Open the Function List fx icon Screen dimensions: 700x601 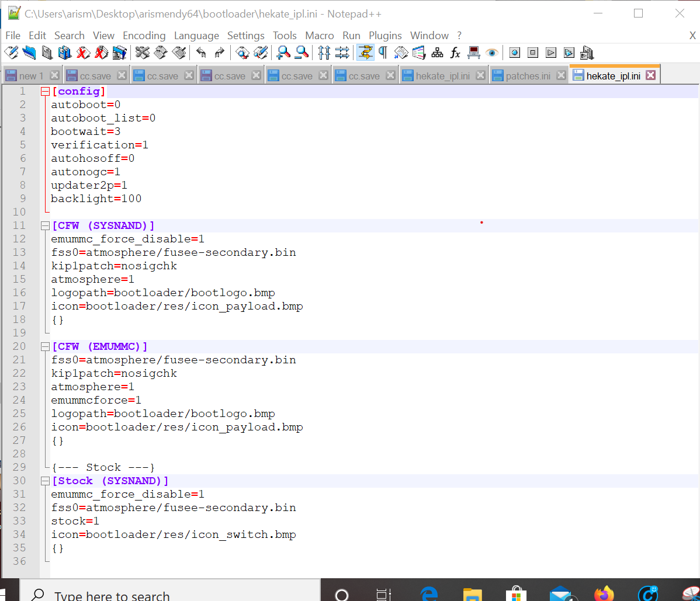click(x=455, y=53)
